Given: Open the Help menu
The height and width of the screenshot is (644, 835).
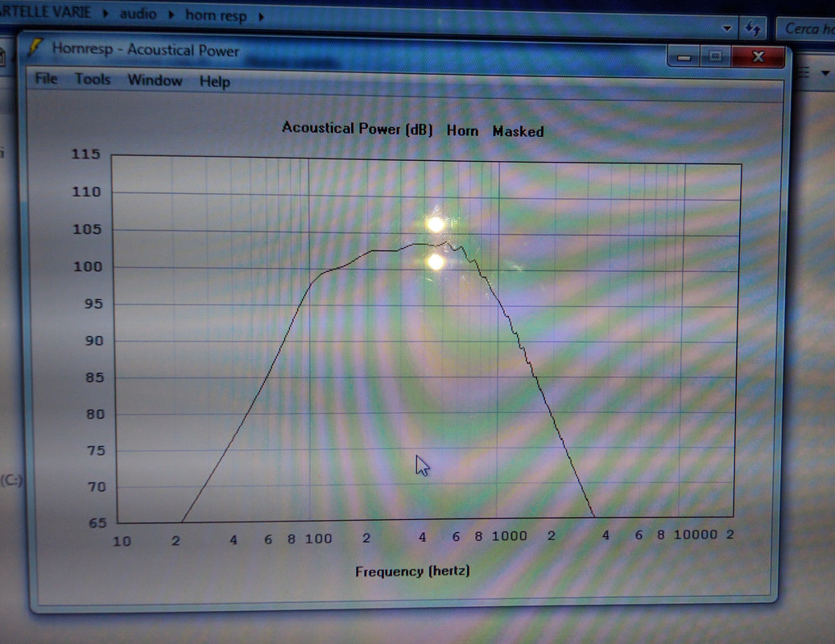Looking at the screenshot, I should 215,81.
